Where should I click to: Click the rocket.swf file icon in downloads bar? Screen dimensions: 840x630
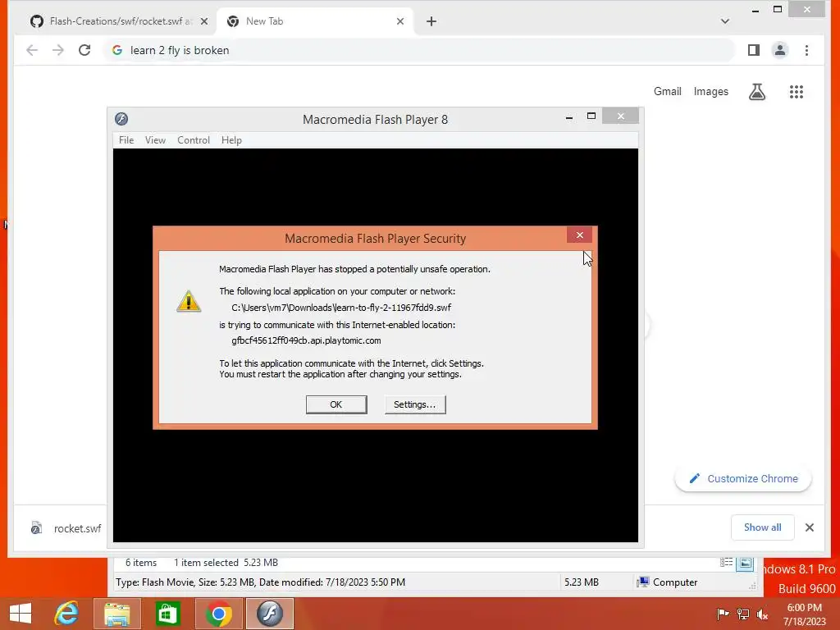[36, 528]
